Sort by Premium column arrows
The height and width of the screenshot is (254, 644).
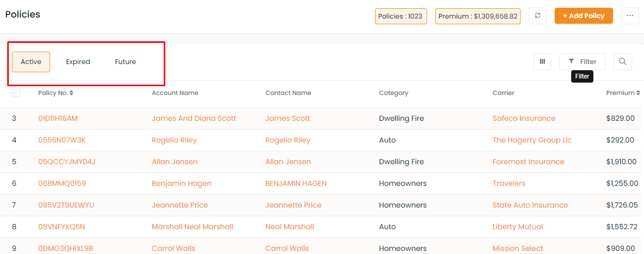(638, 93)
